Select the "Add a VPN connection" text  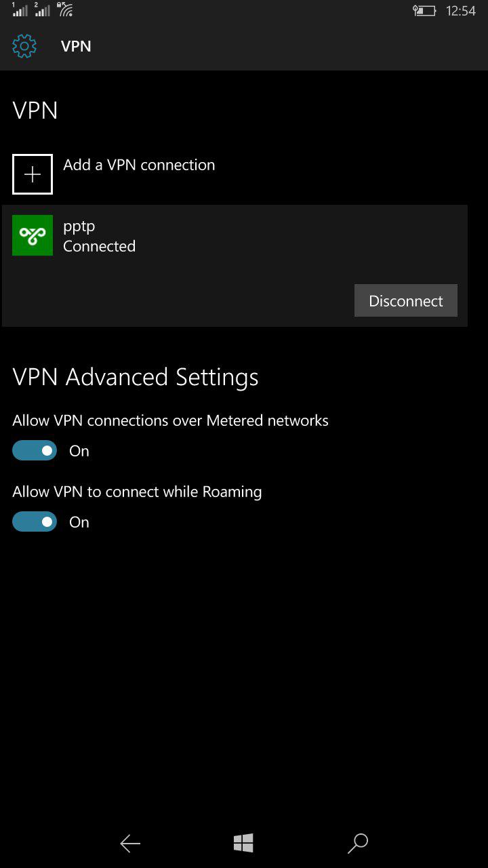tap(139, 165)
